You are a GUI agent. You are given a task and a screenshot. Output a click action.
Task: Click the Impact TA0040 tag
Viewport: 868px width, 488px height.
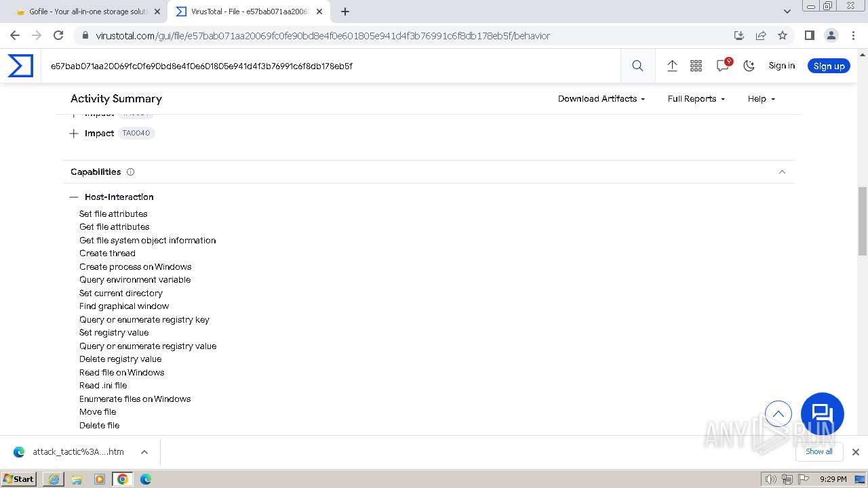pos(136,134)
